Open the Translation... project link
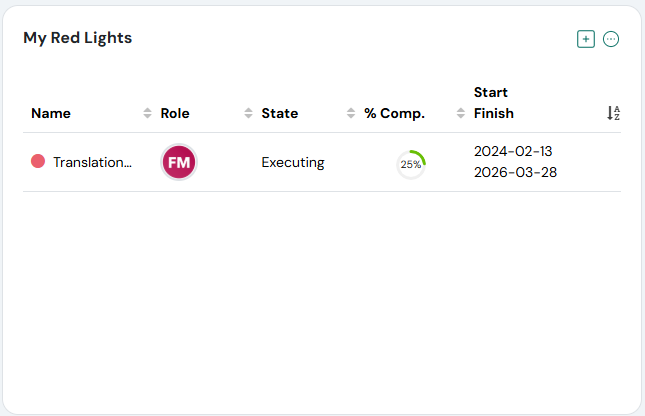This screenshot has width=645, height=416. [x=93, y=162]
